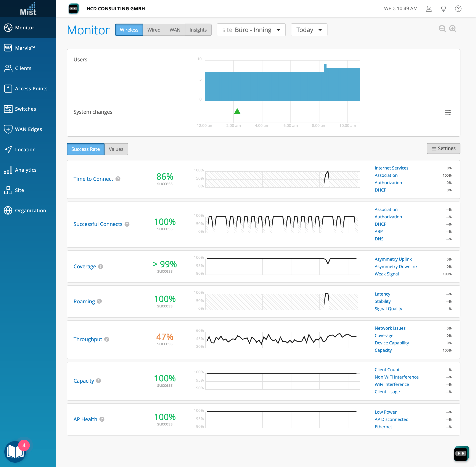This screenshot has width=476, height=467.
Task: Click the lightbulb what's new icon
Action: [443, 9]
